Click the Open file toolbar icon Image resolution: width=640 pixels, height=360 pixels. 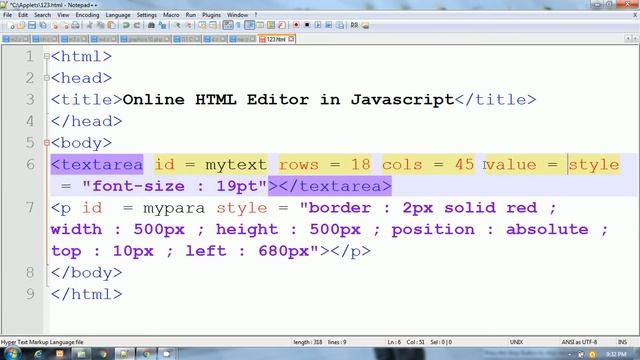[x=20, y=25]
